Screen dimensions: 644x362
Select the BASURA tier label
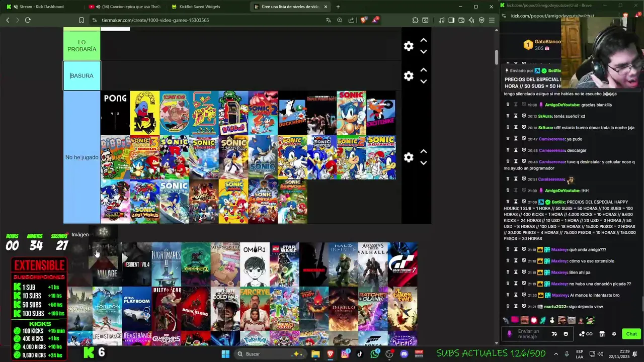(82, 76)
